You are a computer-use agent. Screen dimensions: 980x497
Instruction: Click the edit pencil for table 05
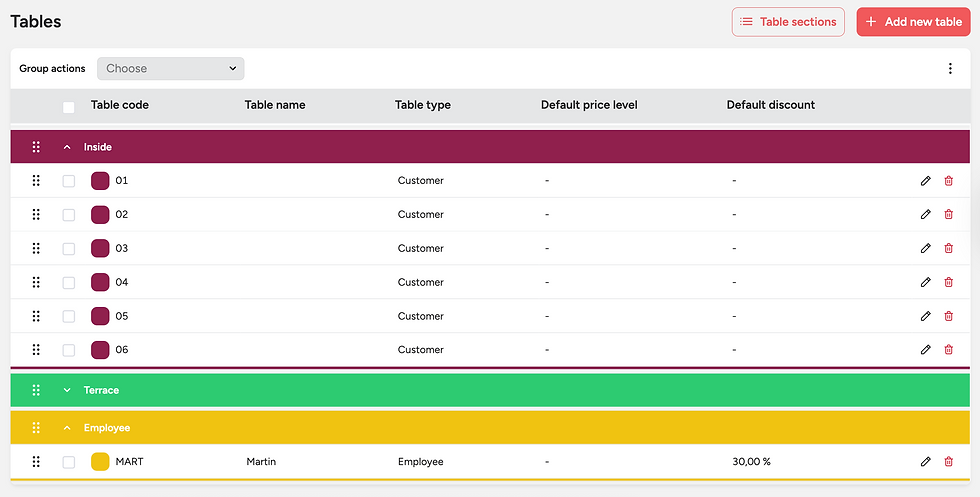(x=925, y=316)
